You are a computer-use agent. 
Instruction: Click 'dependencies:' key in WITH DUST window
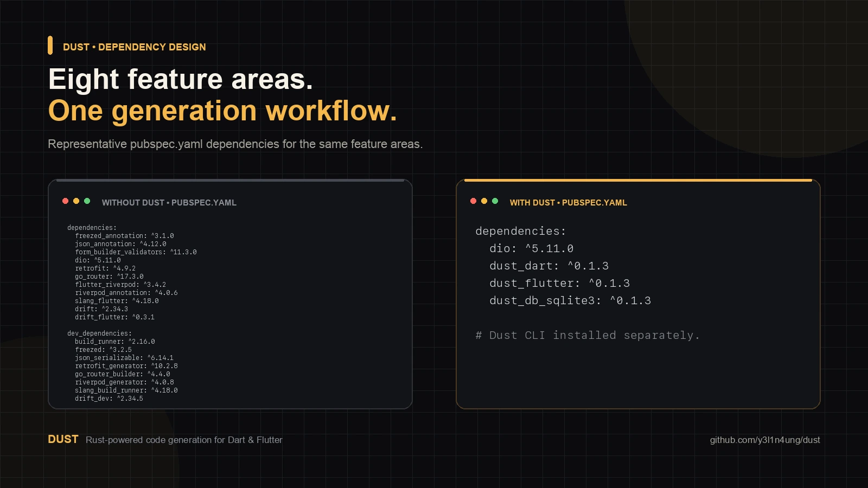coord(521,231)
